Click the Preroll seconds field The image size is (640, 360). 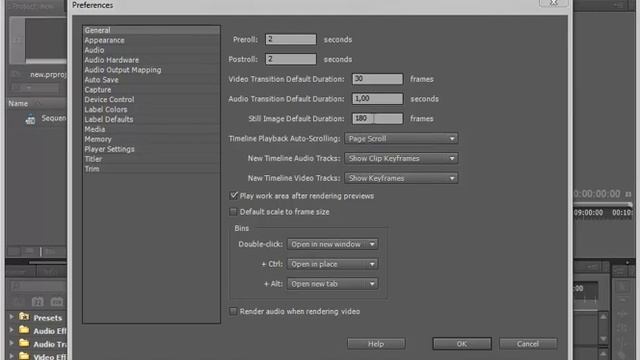291,39
